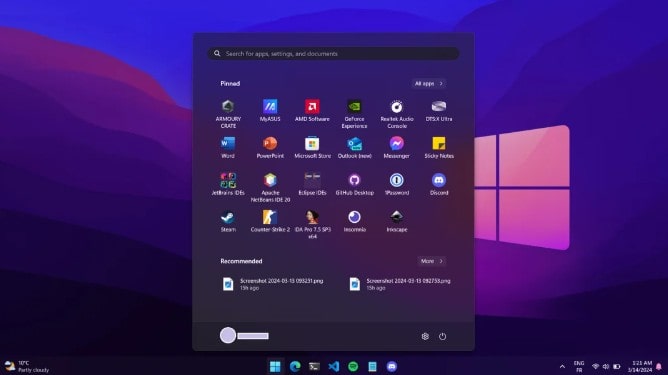
Task: Click the Windows Start button on taskbar
Action: [x=275, y=366]
